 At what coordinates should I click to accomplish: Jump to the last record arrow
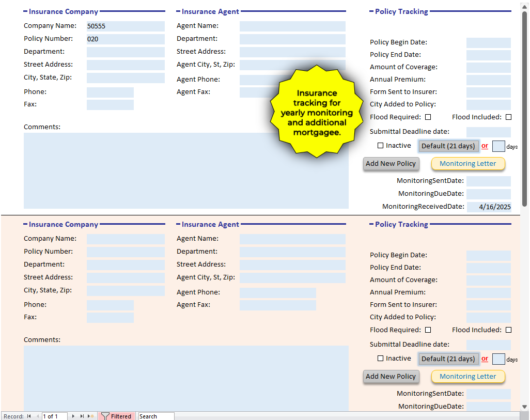click(82, 416)
